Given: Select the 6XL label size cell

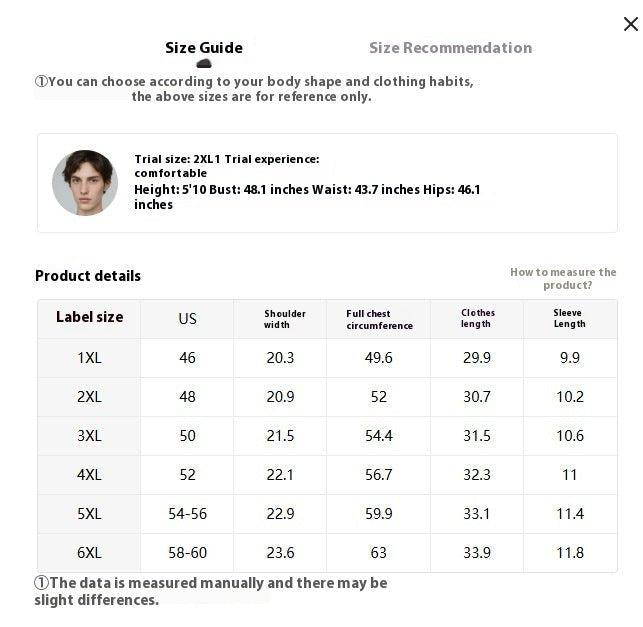Looking at the screenshot, I should click(x=89, y=553).
